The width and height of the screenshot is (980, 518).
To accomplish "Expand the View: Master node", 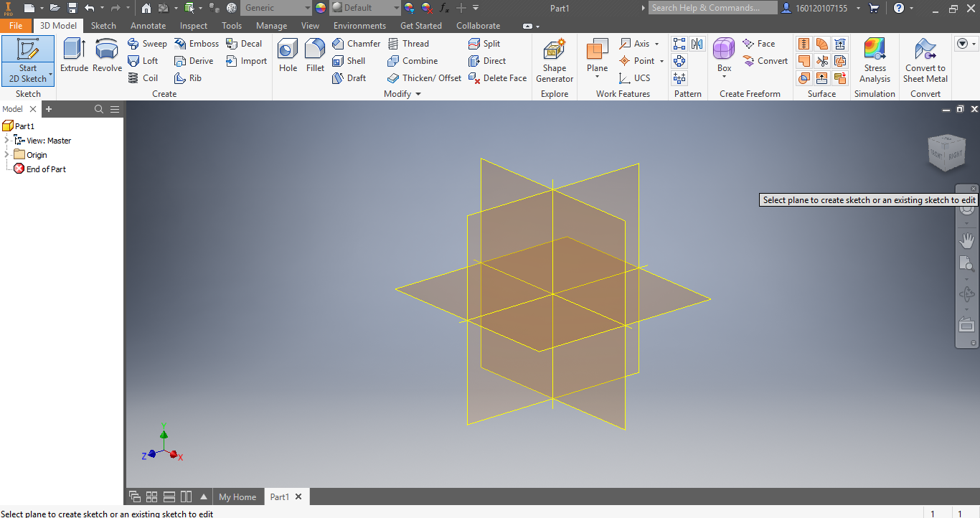I will coord(7,140).
